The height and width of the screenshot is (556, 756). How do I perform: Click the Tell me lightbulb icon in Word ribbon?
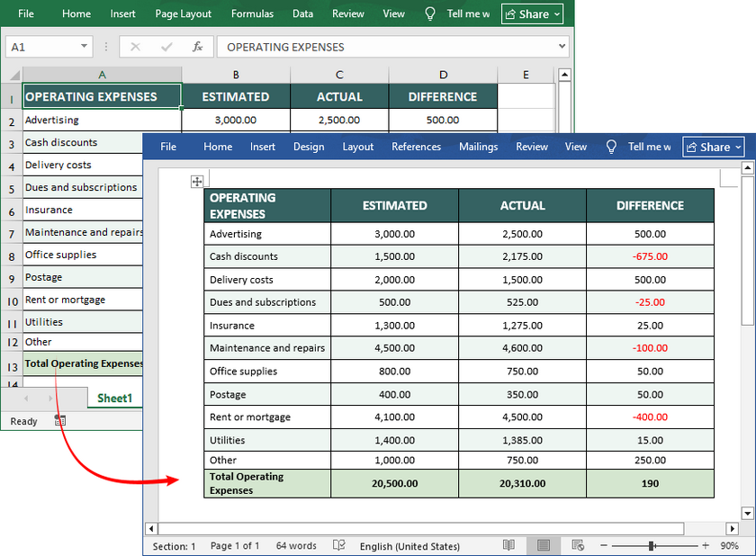point(612,146)
